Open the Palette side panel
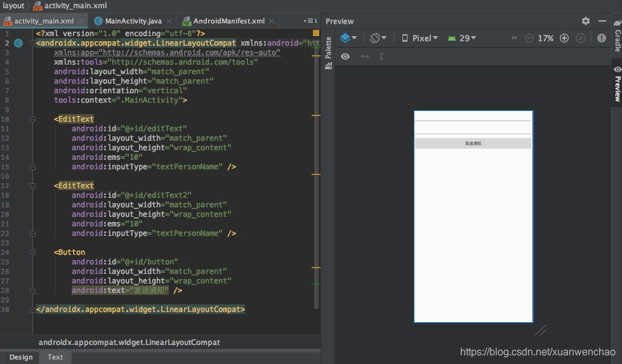 pos(328,53)
